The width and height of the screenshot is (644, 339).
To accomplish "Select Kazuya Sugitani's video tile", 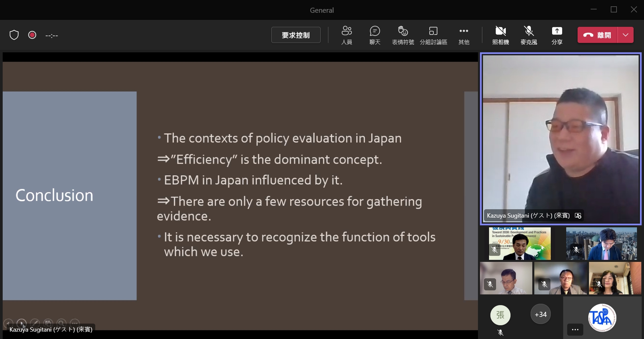I will (560, 137).
